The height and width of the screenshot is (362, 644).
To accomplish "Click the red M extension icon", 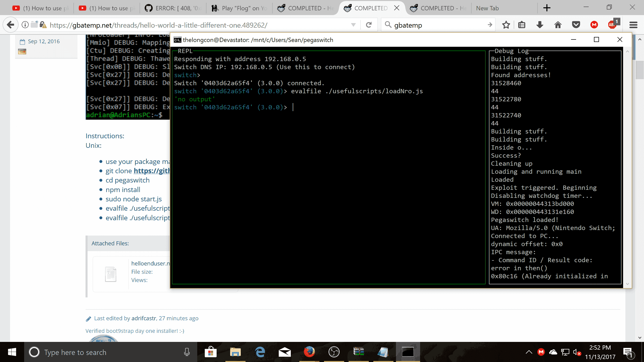I will coord(594,25).
